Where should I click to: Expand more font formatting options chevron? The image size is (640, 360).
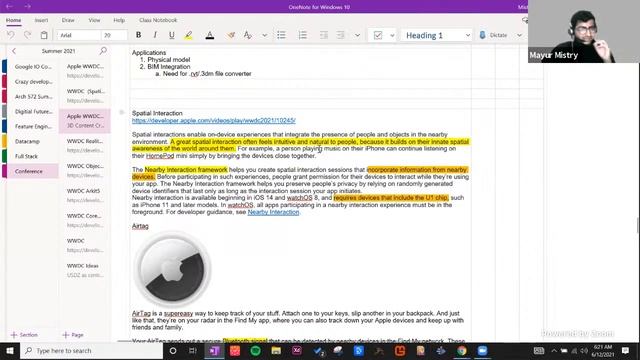tap(264, 36)
